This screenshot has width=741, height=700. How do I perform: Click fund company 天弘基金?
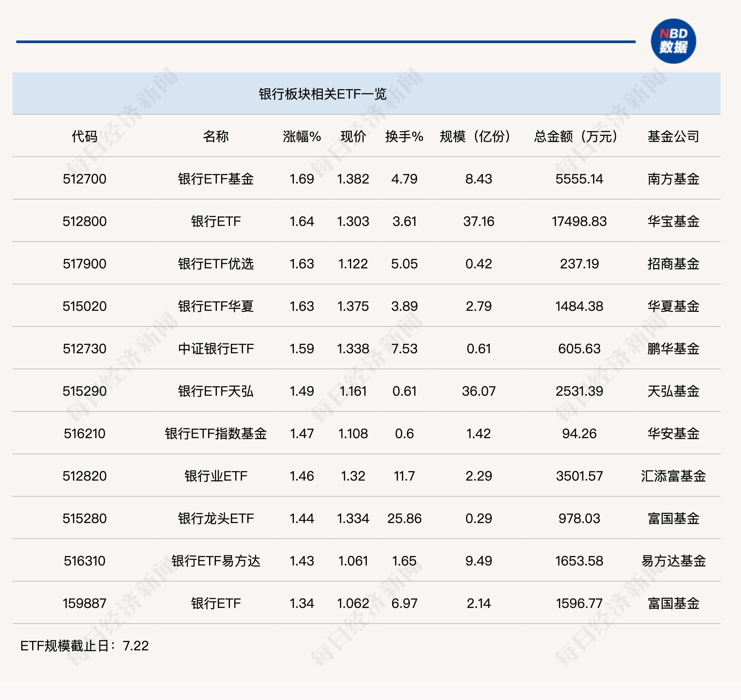673,391
